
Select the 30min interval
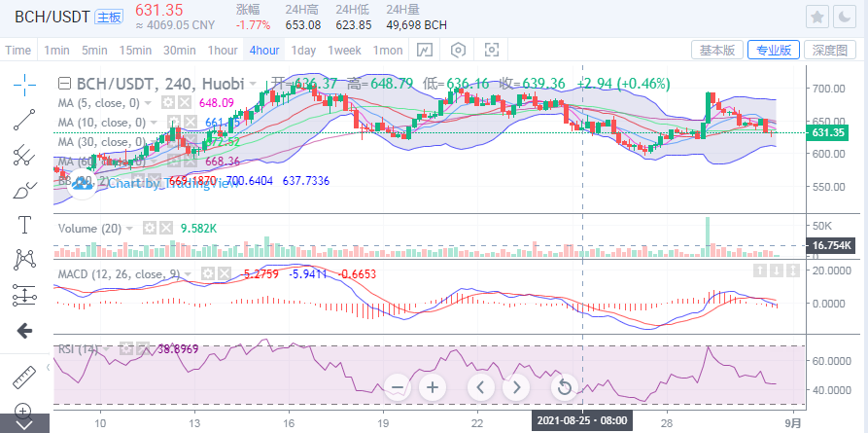pos(180,51)
